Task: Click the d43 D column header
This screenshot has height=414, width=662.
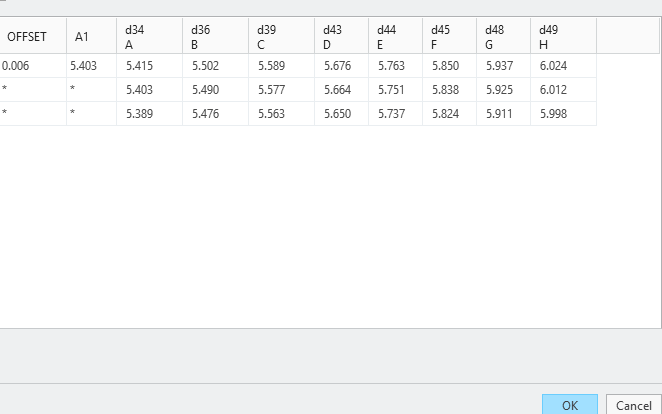Action: pos(341,37)
